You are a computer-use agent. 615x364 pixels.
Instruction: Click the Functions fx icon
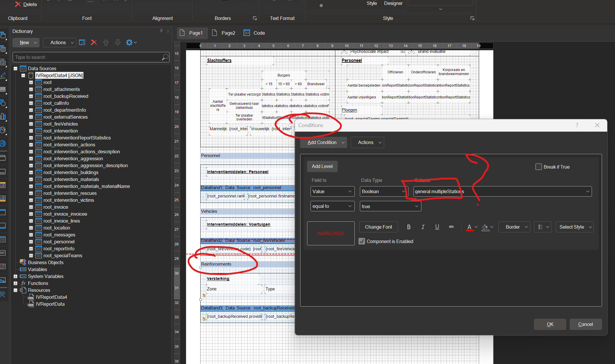pyautogui.click(x=23, y=283)
